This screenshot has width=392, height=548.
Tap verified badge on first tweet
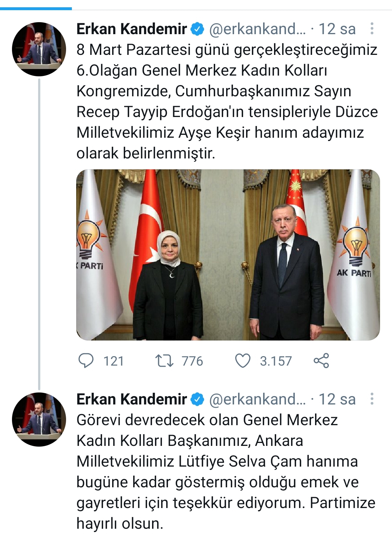197,29
